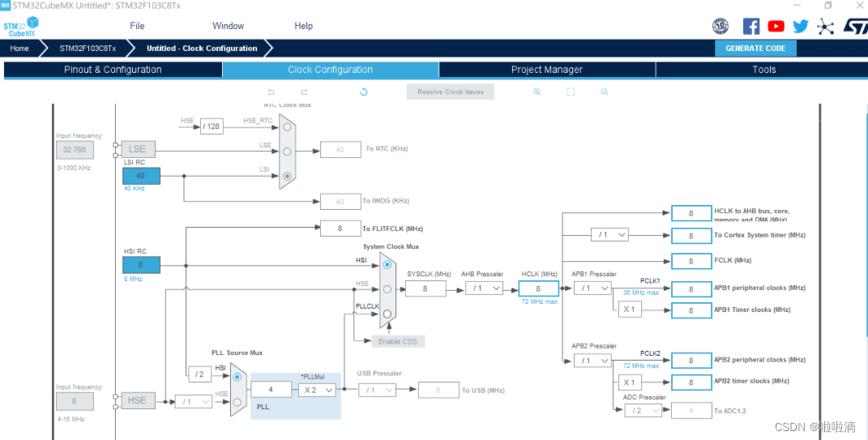Click the HSI /2 divider box

click(200, 374)
